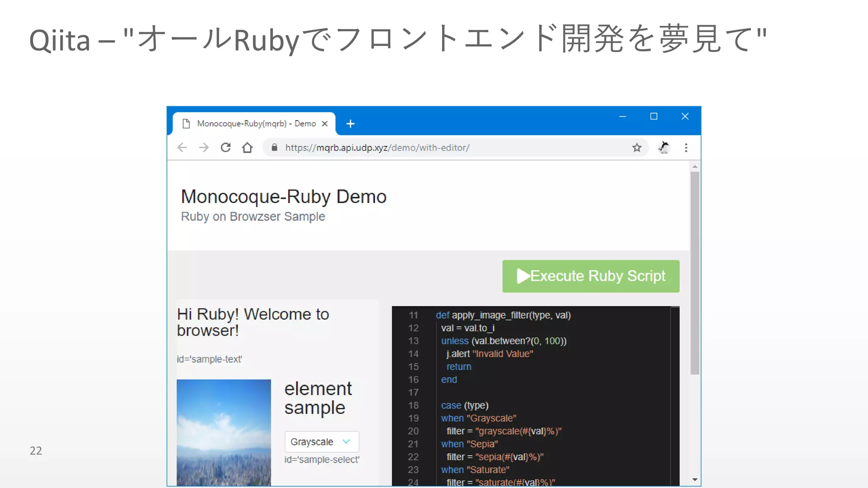This screenshot has height=488, width=868.
Task: Open Chrome three-dot menu
Action: point(686,147)
